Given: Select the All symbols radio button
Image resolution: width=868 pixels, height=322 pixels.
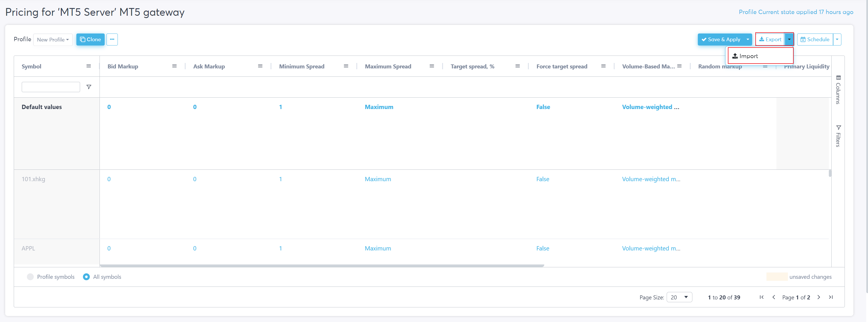Looking at the screenshot, I should point(86,276).
